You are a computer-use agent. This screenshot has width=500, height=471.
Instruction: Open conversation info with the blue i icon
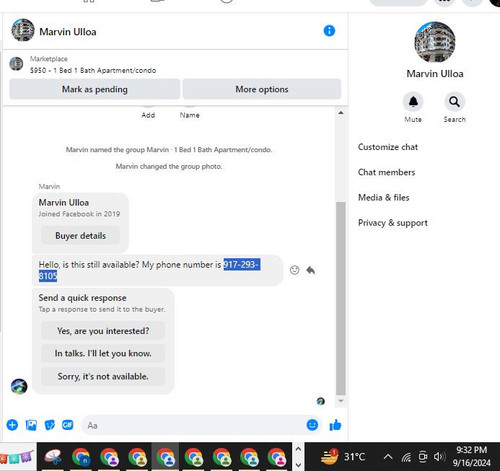point(329,31)
